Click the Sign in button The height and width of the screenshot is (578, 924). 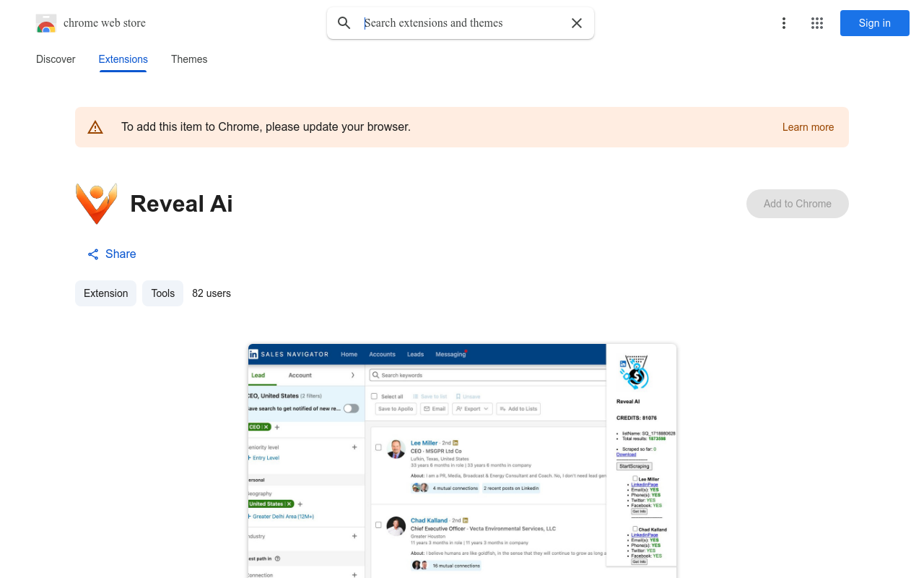[x=875, y=23]
